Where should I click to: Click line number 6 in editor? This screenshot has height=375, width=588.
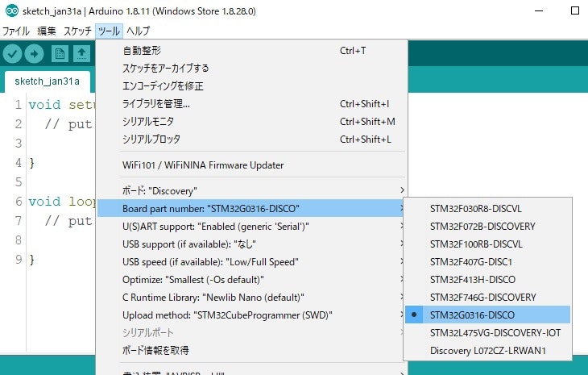point(19,201)
